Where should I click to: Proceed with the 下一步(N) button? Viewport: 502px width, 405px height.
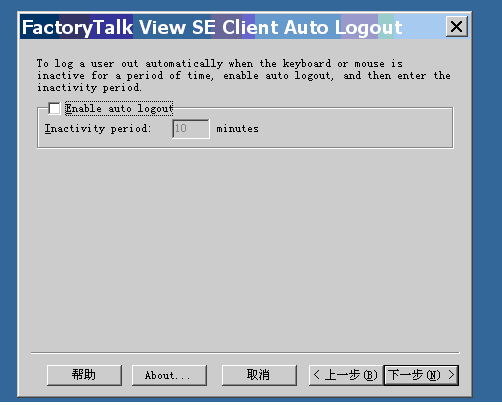pyautogui.click(x=421, y=375)
